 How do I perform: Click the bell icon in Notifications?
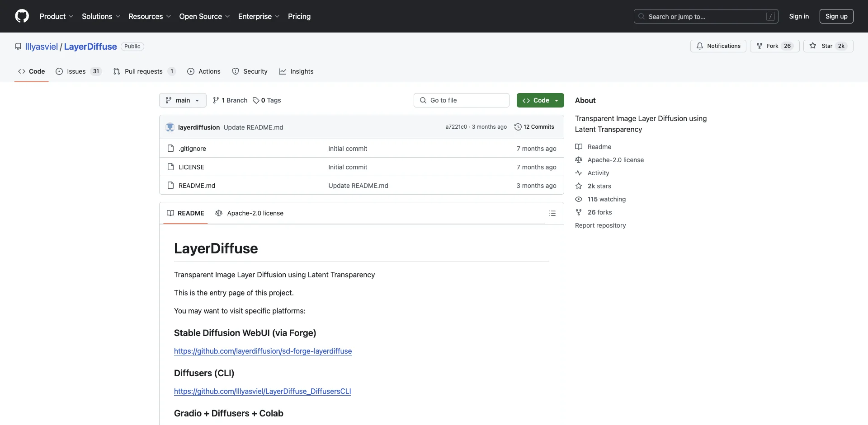click(x=700, y=46)
